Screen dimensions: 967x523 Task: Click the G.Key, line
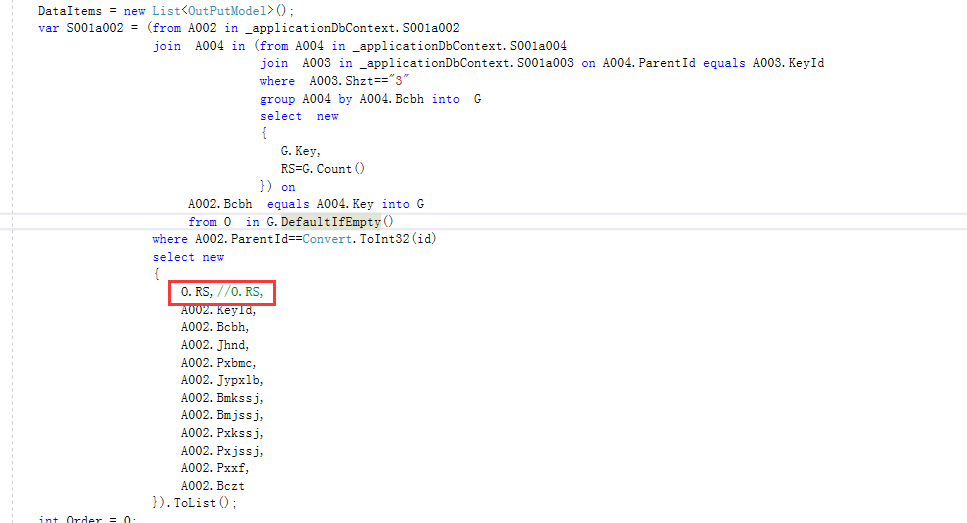(x=300, y=151)
